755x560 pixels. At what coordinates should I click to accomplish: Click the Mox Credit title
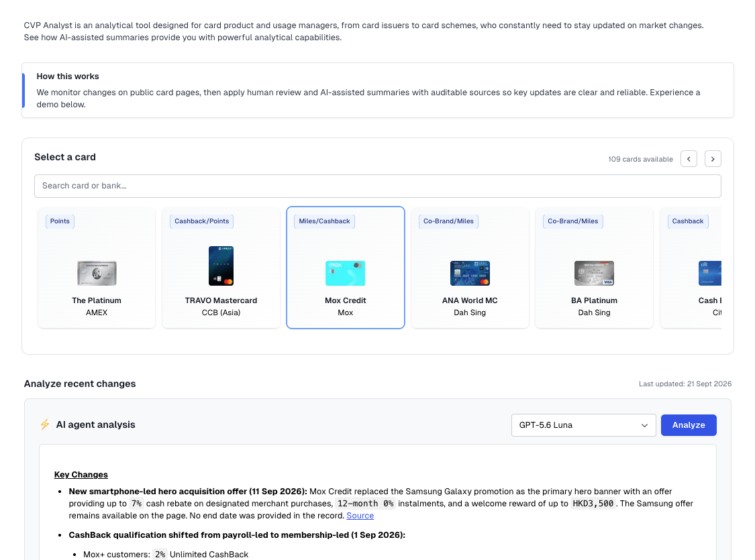345,300
